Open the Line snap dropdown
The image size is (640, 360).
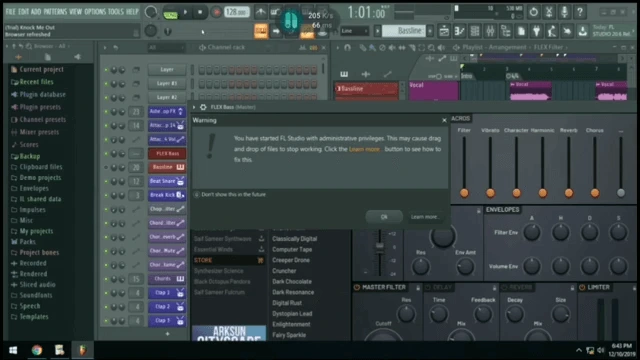[354, 31]
